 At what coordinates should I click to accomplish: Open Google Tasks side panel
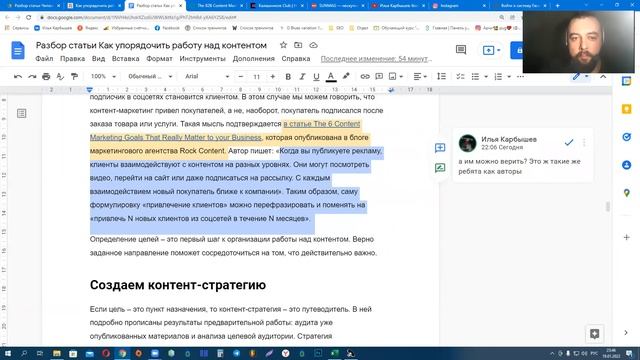pyautogui.click(x=627, y=137)
